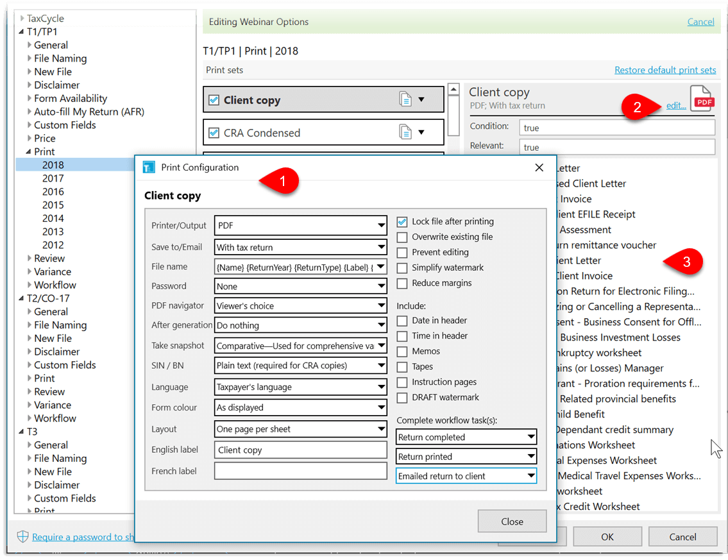Click Restore default print sets link
Viewport: 728px width, 560px height.
pyautogui.click(x=665, y=70)
